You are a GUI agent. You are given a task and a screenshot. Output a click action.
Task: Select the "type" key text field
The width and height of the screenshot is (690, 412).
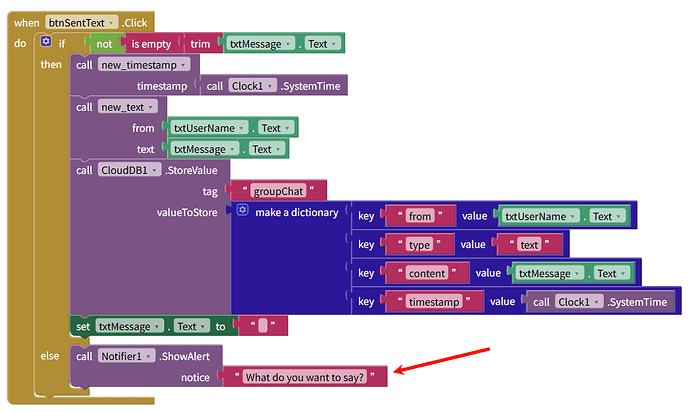419,245
